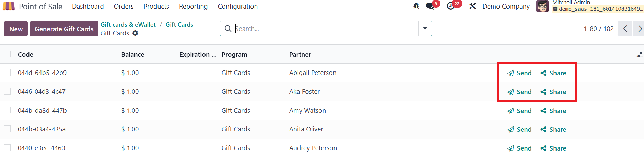The image size is (644, 155).
Task: Share Anita Oliver's gift card
Action: click(553, 129)
